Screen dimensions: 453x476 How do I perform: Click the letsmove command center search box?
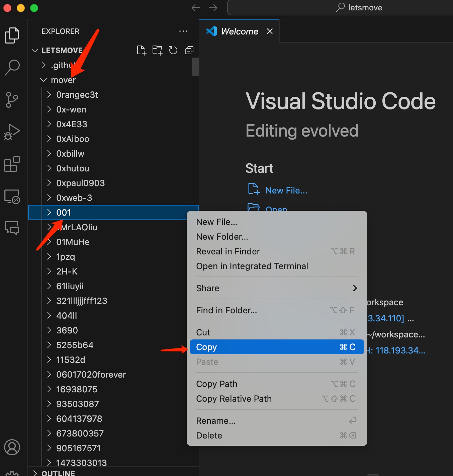(340, 8)
